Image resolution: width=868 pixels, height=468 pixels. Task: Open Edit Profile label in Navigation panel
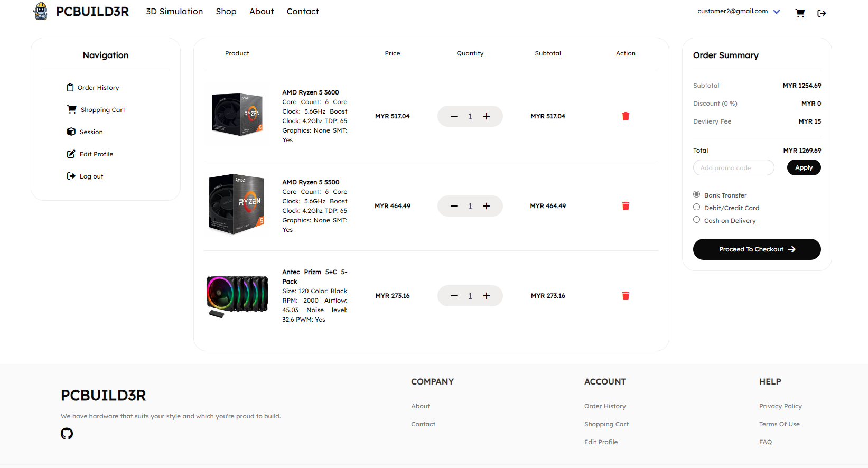(96, 154)
